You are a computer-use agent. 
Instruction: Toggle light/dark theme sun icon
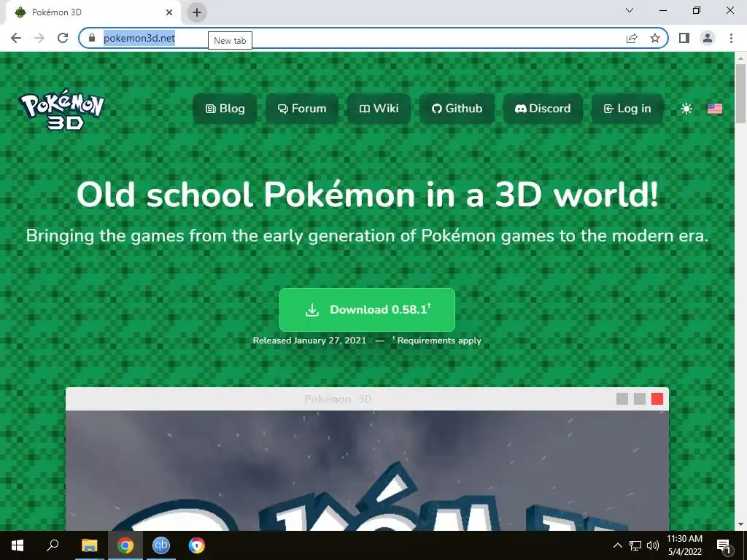coord(686,109)
